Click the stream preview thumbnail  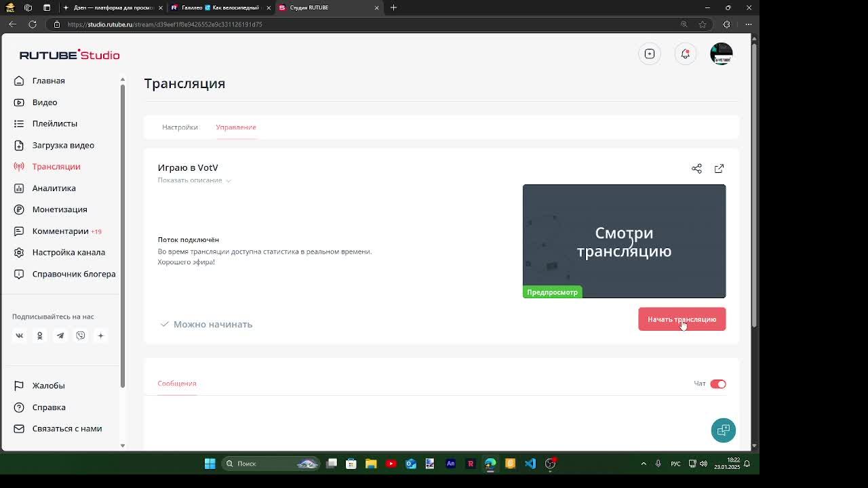(624, 241)
